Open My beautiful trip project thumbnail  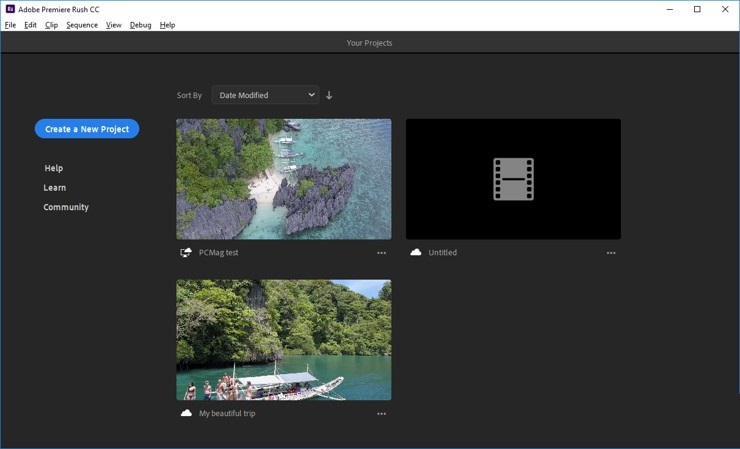(284, 340)
